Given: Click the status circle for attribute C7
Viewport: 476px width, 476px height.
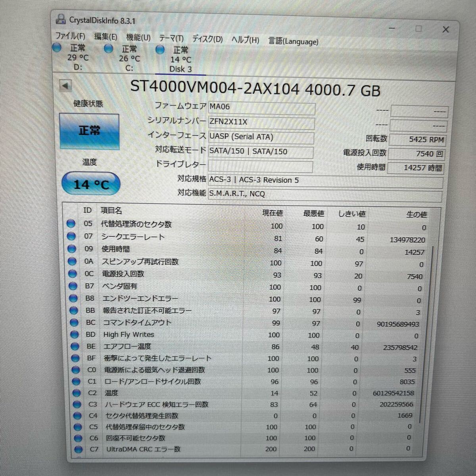Looking at the screenshot, I should 79,449.
